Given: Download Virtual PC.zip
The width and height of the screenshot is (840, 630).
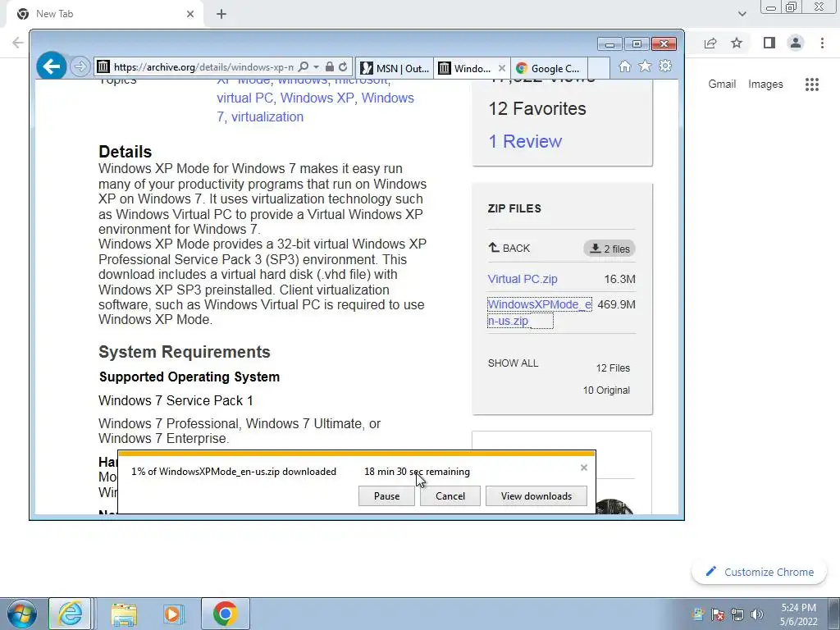Looking at the screenshot, I should tap(523, 279).
